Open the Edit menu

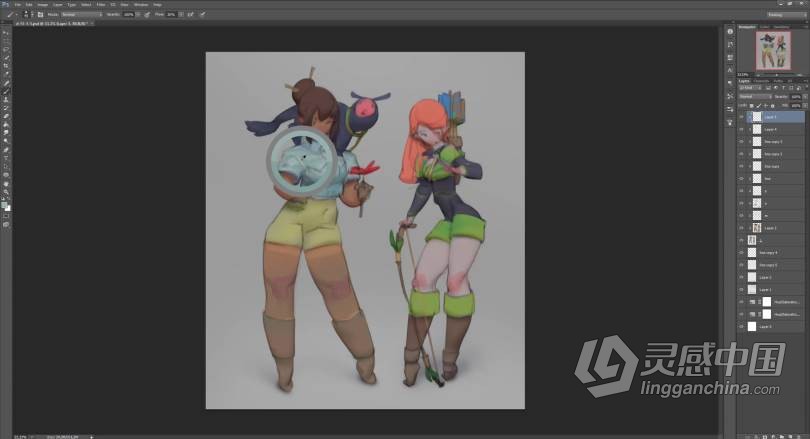(x=29, y=5)
